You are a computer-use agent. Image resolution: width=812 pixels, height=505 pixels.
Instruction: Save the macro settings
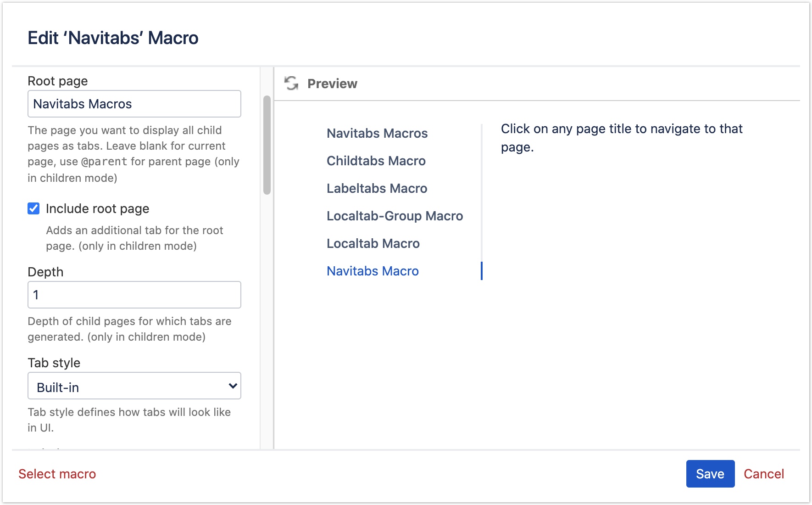point(710,474)
